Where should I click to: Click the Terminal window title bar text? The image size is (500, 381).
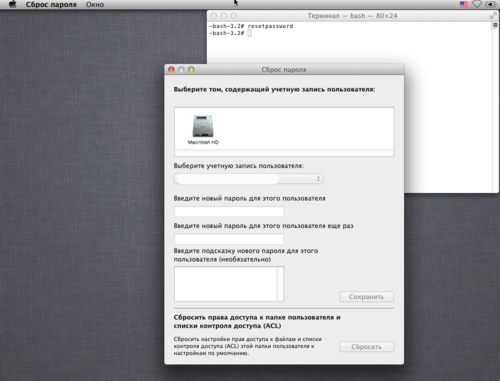point(352,16)
